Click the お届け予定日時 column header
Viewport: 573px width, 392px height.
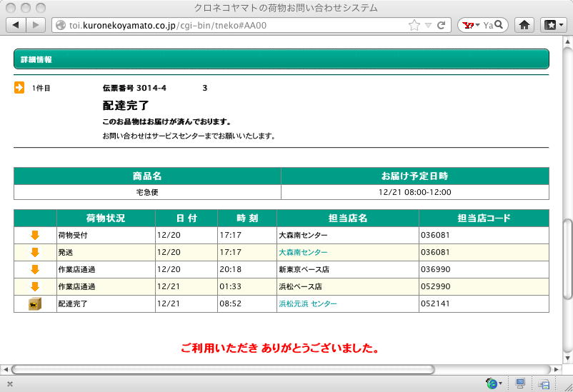point(415,176)
